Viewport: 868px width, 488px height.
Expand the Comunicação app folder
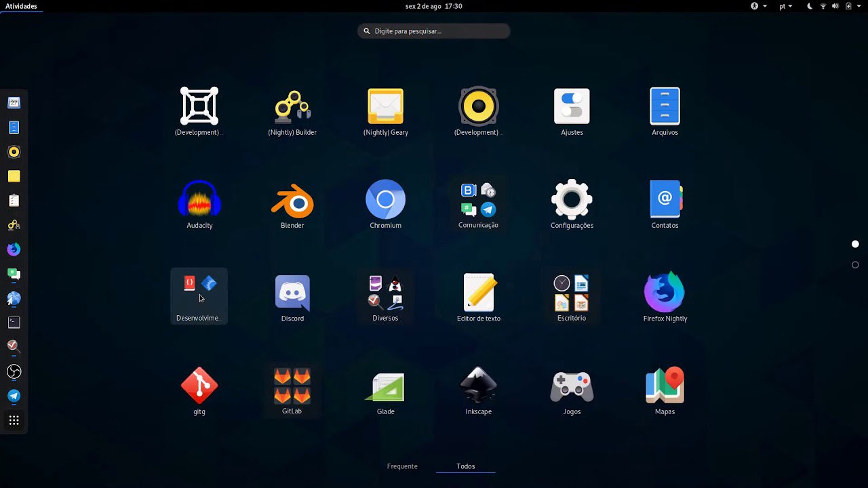click(x=478, y=204)
